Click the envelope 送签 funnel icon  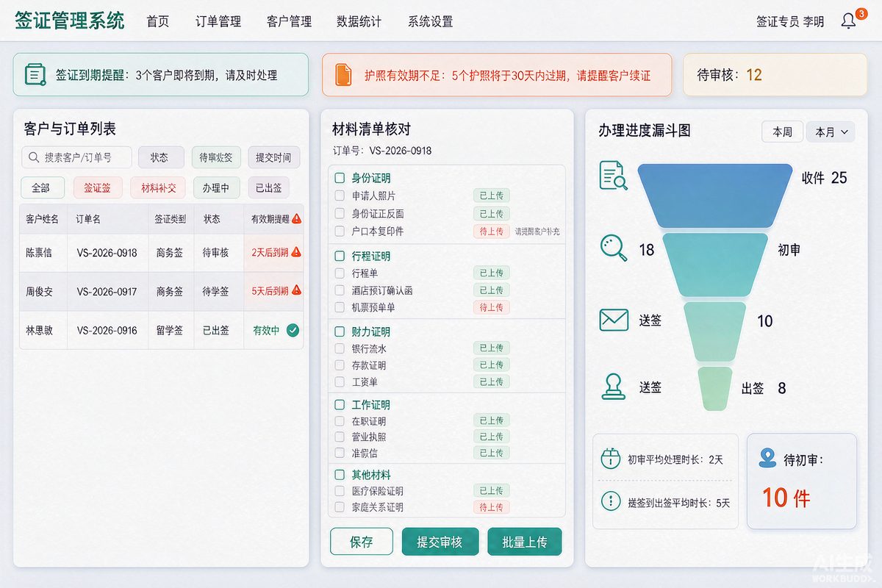614,320
